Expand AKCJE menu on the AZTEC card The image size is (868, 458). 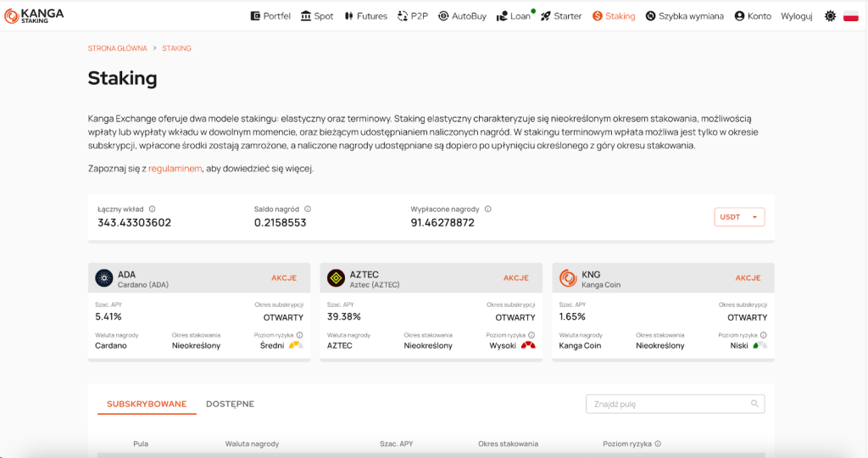click(x=515, y=278)
